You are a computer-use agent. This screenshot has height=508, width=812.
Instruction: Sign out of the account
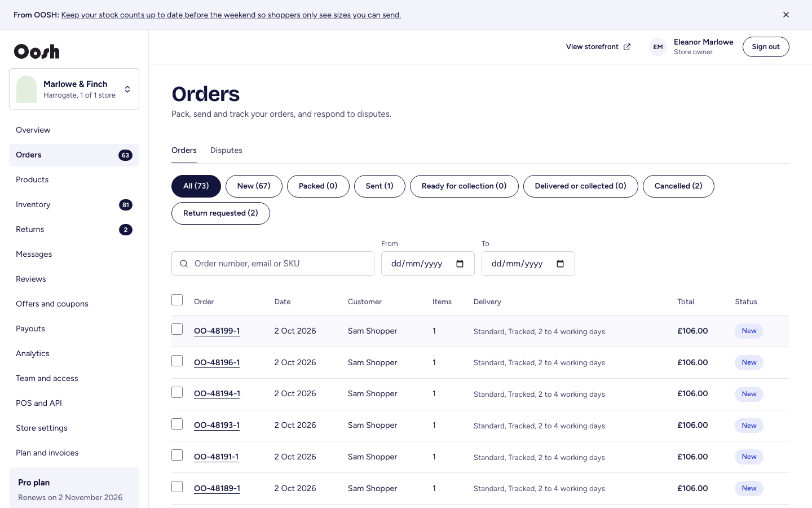pos(766,47)
